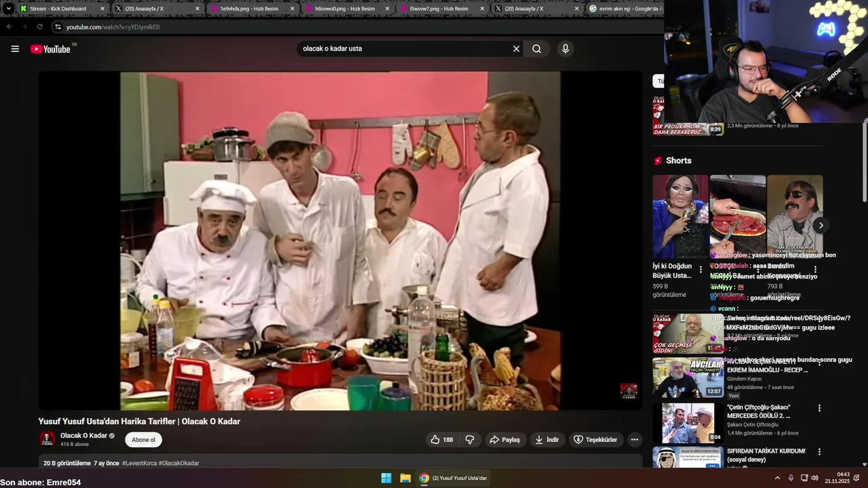This screenshot has height=488, width=868.
Task: Close the h8ovwo0.png tab
Action: tap(387, 9)
